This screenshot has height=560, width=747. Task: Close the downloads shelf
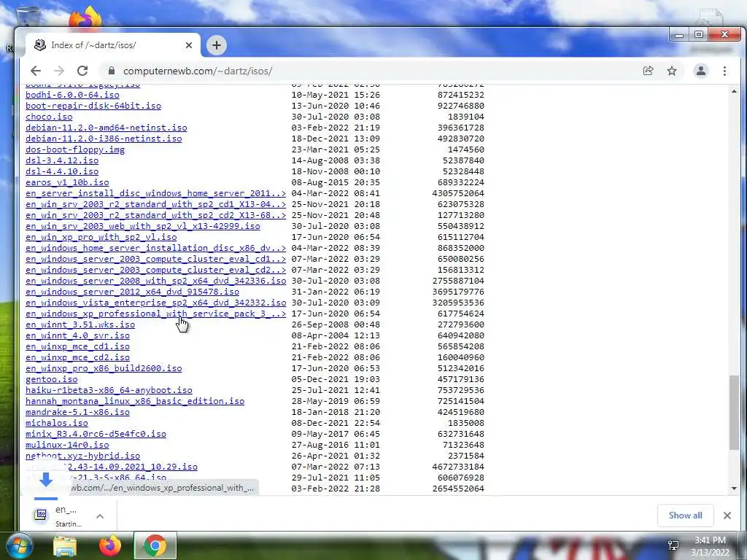point(727,516)
